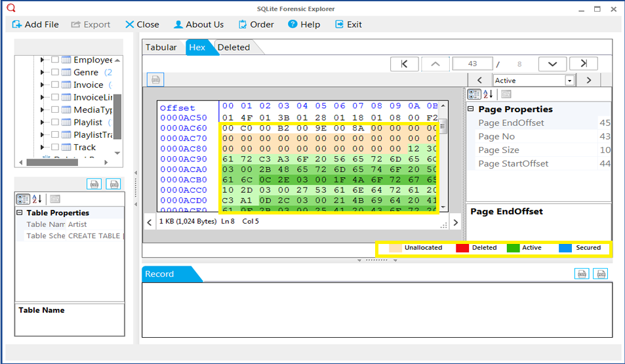Open the About Us dialog

tap(199, 25)
